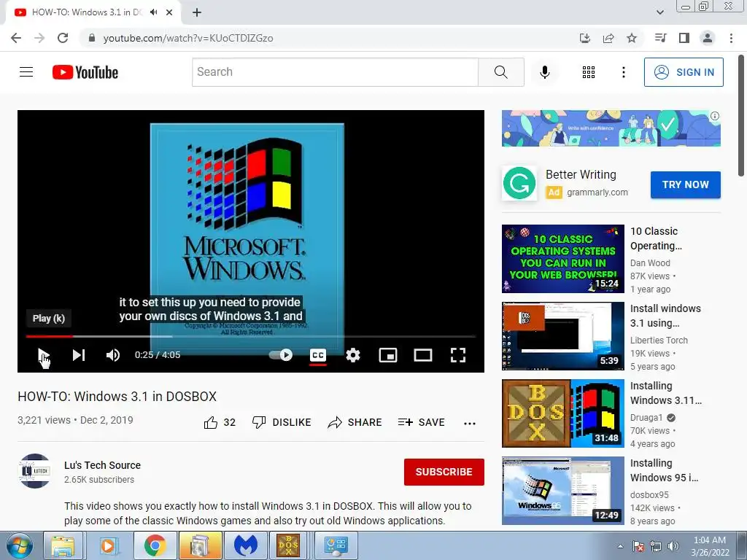Open Chrome profile avatar
The height and width of the screenshot is (560, 747).
tap(708, 38)
